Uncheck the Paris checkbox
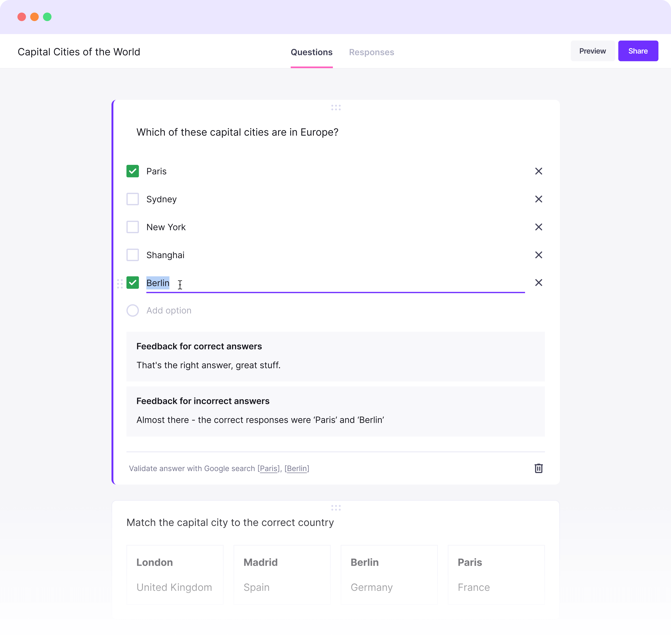 click(133, 171)
